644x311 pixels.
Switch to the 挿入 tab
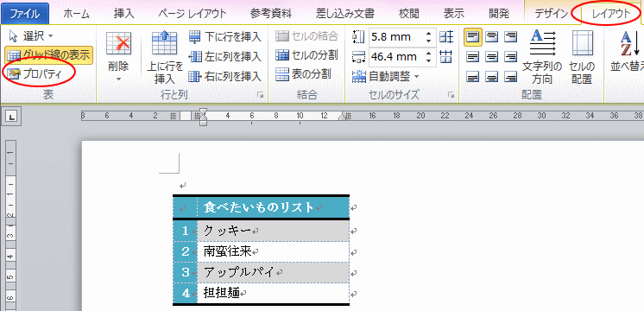click(x=124, y=14)
